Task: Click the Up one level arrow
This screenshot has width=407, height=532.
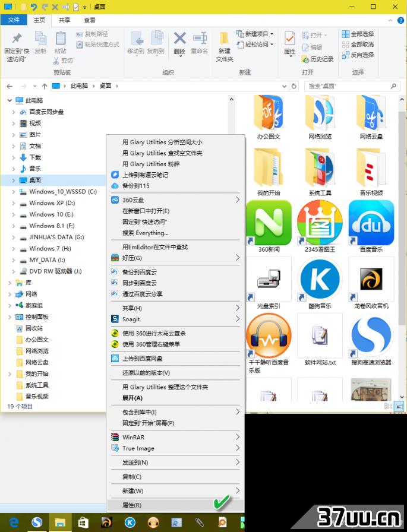Action: click(45, 86)
